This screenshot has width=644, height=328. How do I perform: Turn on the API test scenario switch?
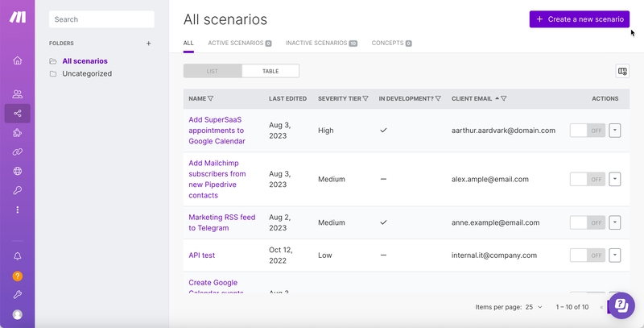tap(587, 255)
